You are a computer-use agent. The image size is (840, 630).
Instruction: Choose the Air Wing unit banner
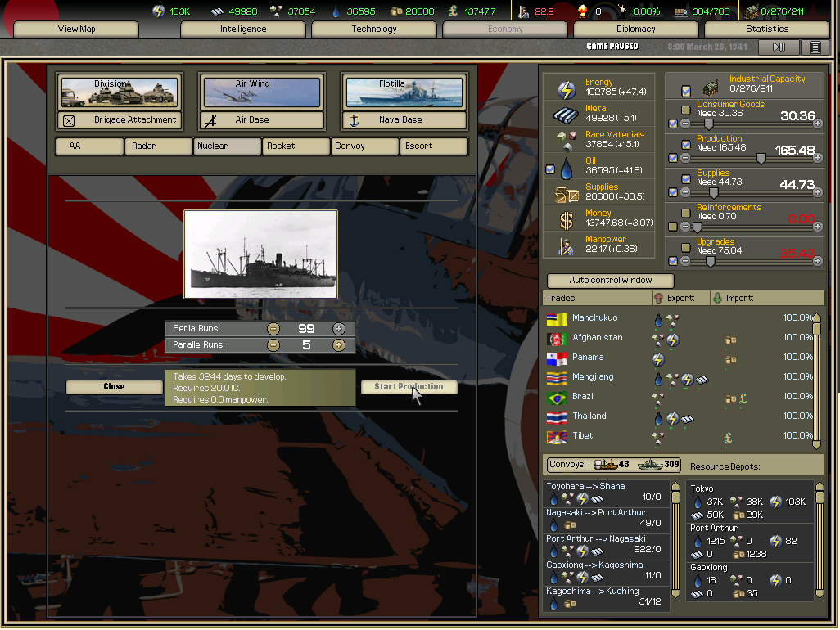tap(262, 92)
